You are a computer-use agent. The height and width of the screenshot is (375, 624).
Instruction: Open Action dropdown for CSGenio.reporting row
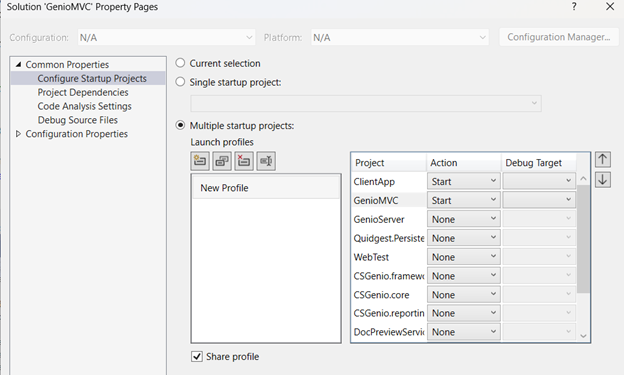tap(463, 313)
